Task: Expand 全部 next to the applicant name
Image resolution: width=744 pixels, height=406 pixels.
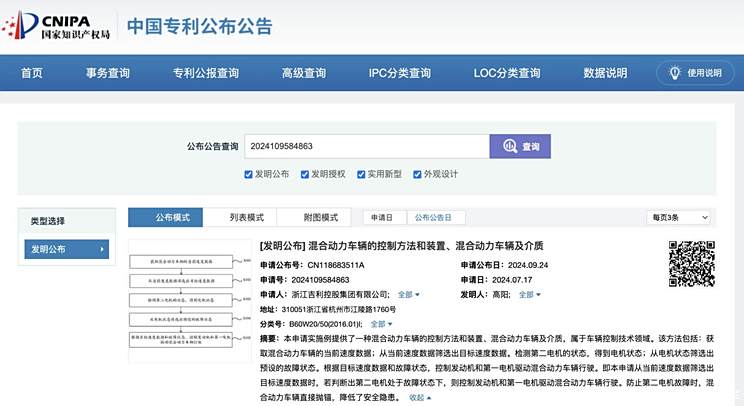Action: coord(408,295)
